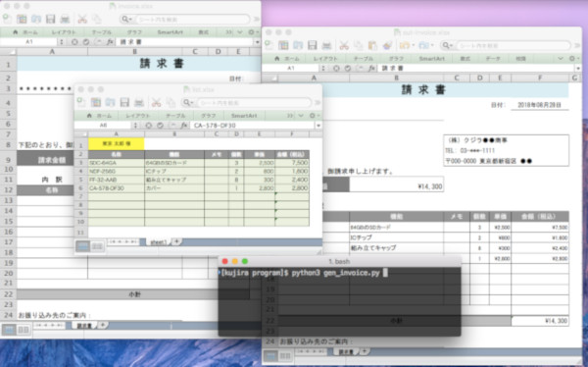Screen dimensions: 588x367
Task: Click confirm entry check in out-invoice.xlsx formula bar
Action: tap(348, 68)
